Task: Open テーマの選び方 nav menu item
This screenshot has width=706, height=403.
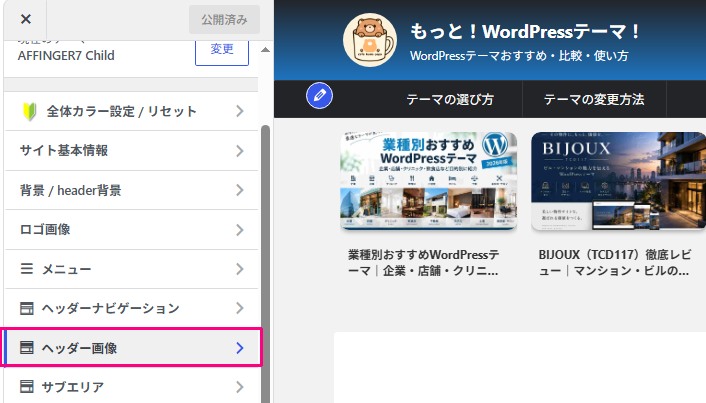Action: click(450, 99)
